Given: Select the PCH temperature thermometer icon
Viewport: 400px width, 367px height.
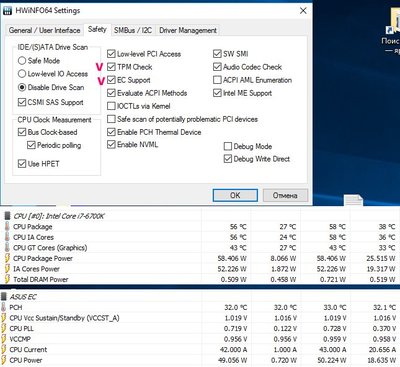Looking at the screenshot, I should click(4, 307).
